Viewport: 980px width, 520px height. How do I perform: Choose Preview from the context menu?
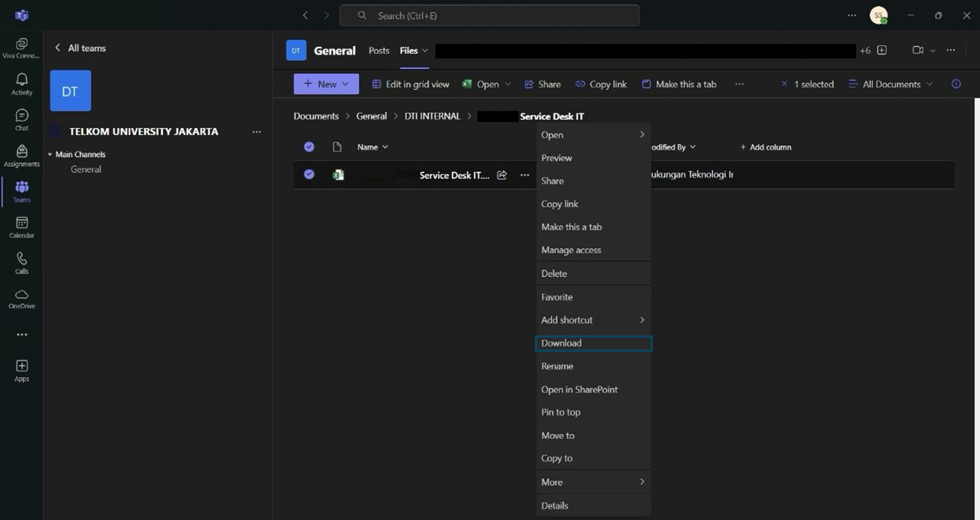593,158
